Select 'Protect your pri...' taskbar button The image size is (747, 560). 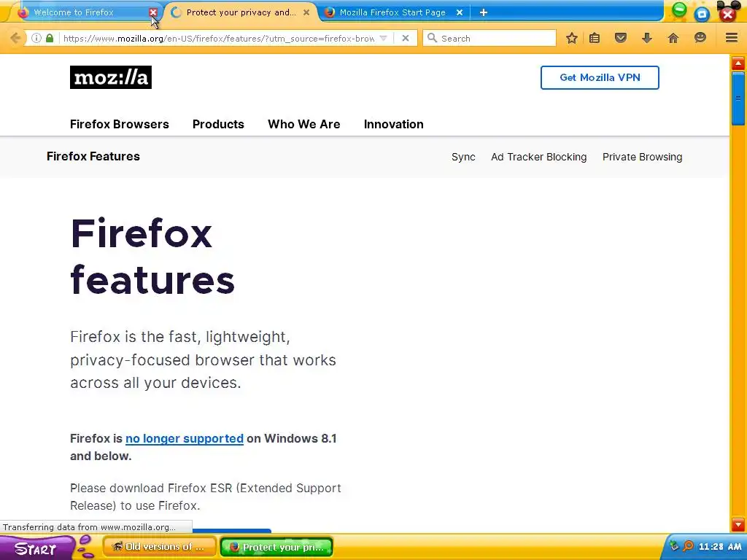coord(276,547)
